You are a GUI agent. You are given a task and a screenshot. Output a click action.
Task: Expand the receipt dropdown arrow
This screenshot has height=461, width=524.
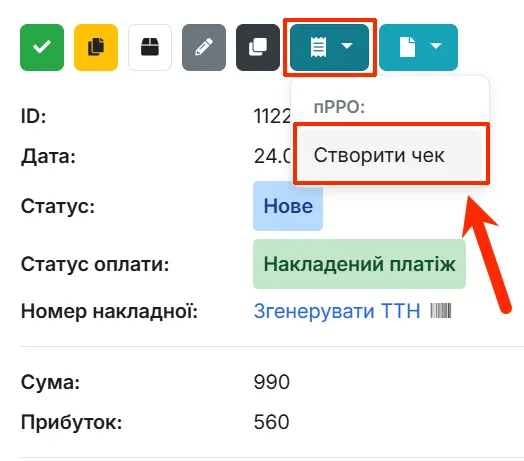(x=347, y=46)
